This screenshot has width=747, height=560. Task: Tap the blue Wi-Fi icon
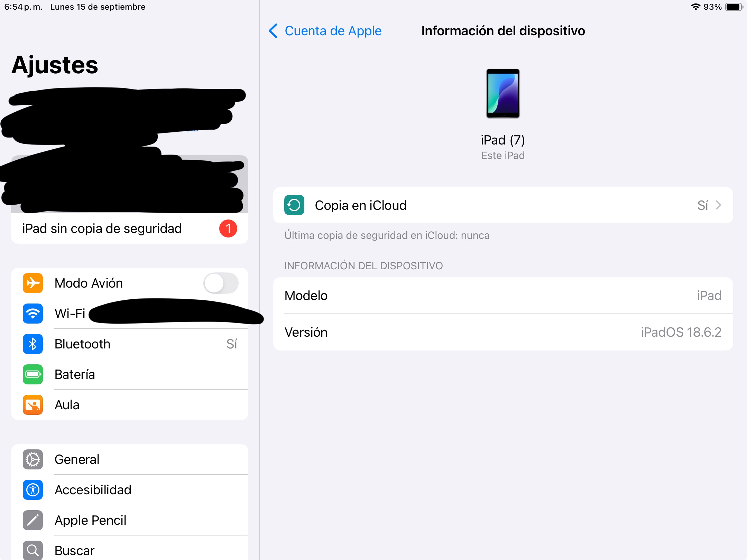pyautogui.click(x=33, y=314)
